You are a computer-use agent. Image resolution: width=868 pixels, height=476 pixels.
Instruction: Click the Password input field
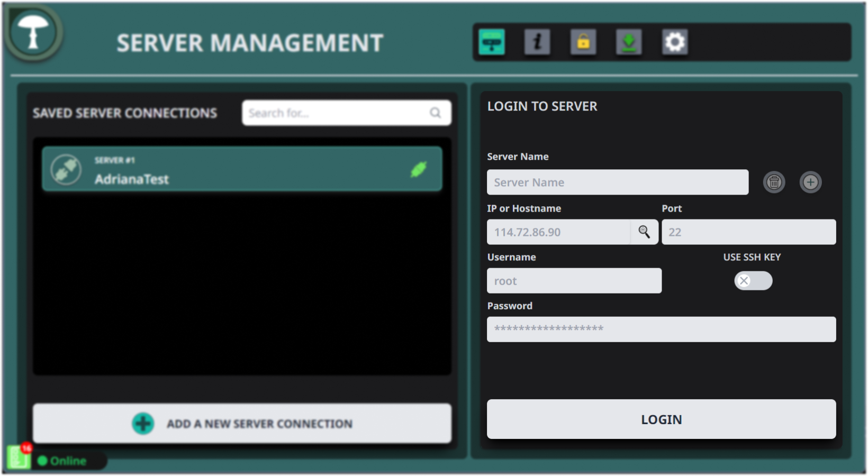pyautogui.click(x=662, y=329)
